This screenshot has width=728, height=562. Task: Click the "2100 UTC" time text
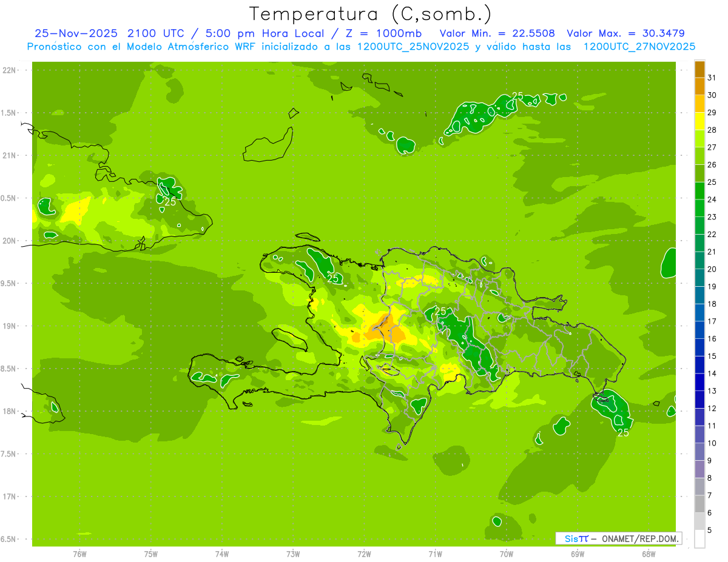pos(157,33)
